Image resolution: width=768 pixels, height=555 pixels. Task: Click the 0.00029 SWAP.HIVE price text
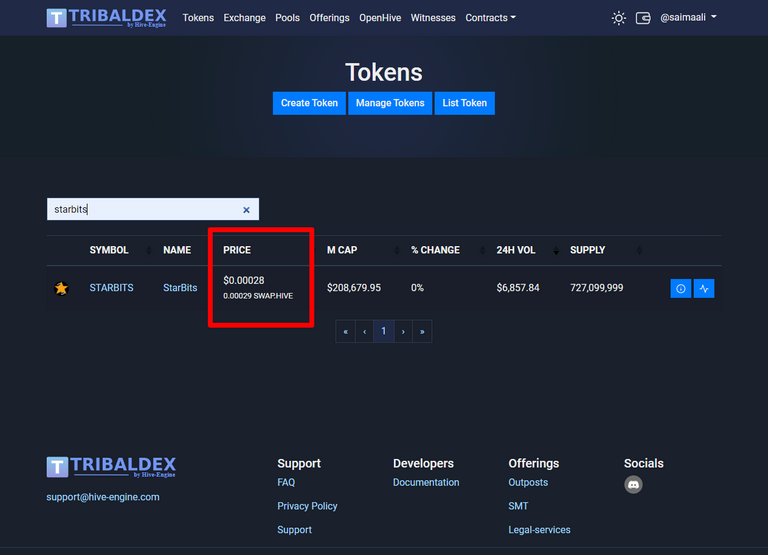[x=258, y=296]
